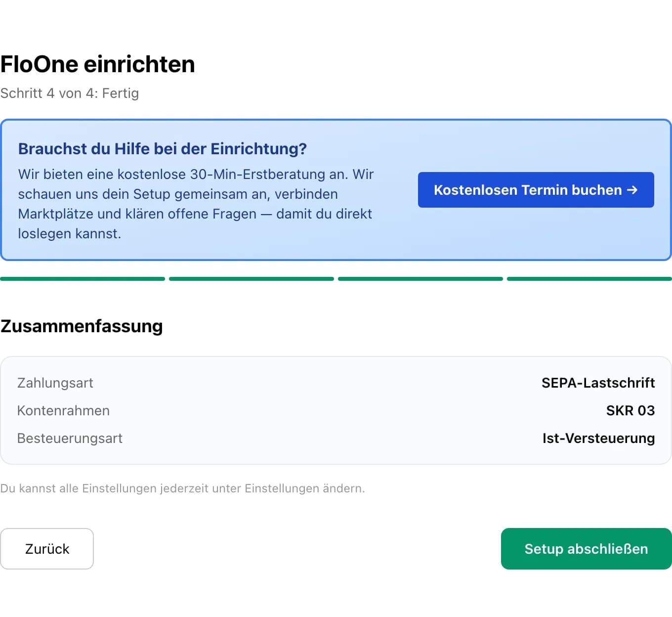The width and height of the screenshot is (672, 617).
Task: Click the note about changing Einstellungen anytime
Action: point(182,488)
